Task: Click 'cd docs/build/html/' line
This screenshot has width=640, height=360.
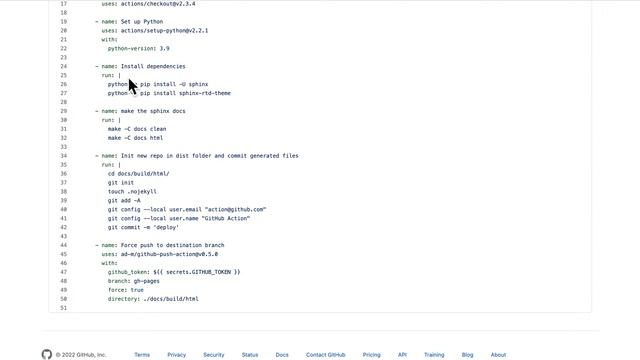Action: pyautogui.click(x=138, y=174)
